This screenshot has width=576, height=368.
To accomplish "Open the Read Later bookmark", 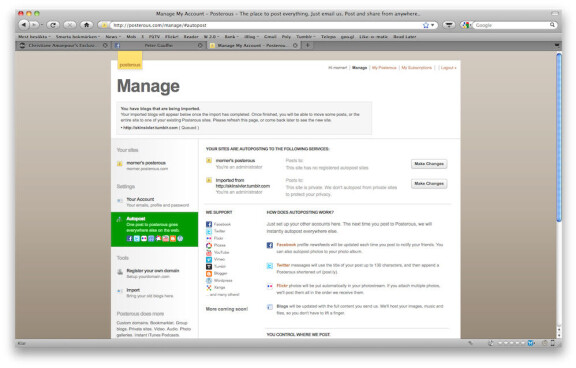I will (405, 37).
